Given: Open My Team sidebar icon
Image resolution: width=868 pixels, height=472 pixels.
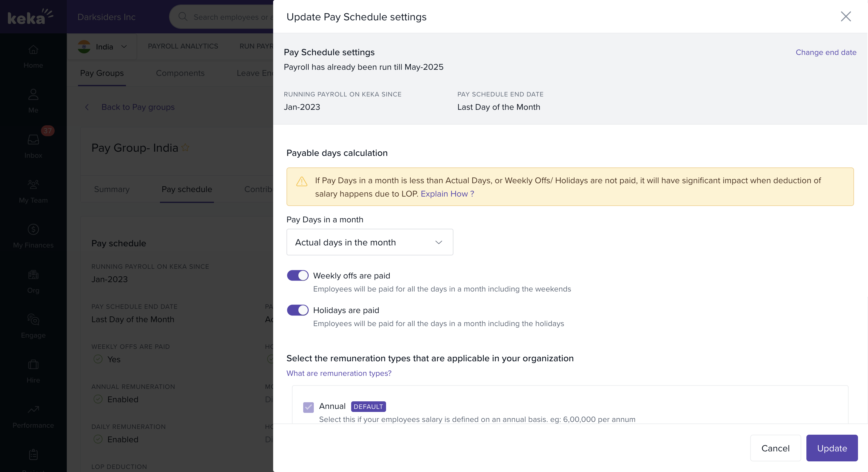Looking at the screenshot, I should point(33,185).
